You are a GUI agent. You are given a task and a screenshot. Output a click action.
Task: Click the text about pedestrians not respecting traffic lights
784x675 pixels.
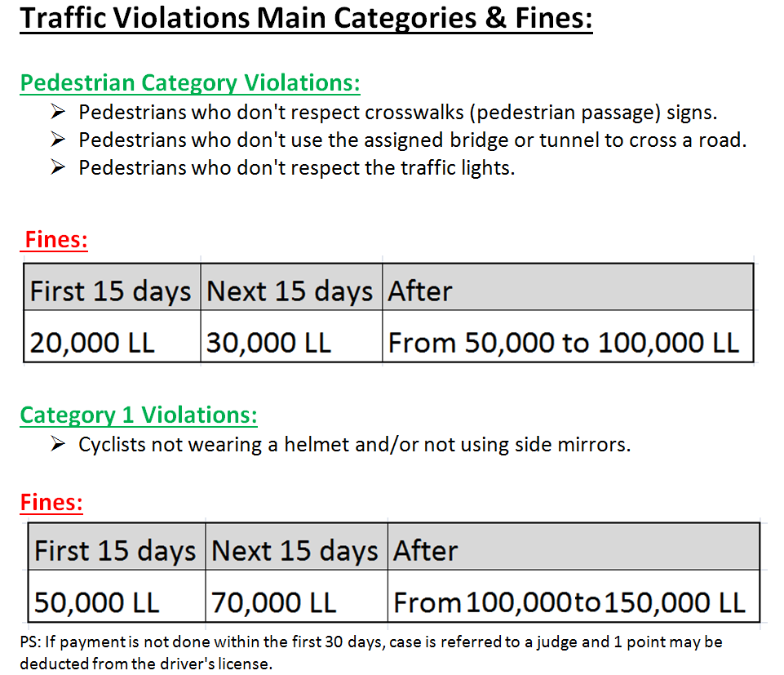point(297,168)
